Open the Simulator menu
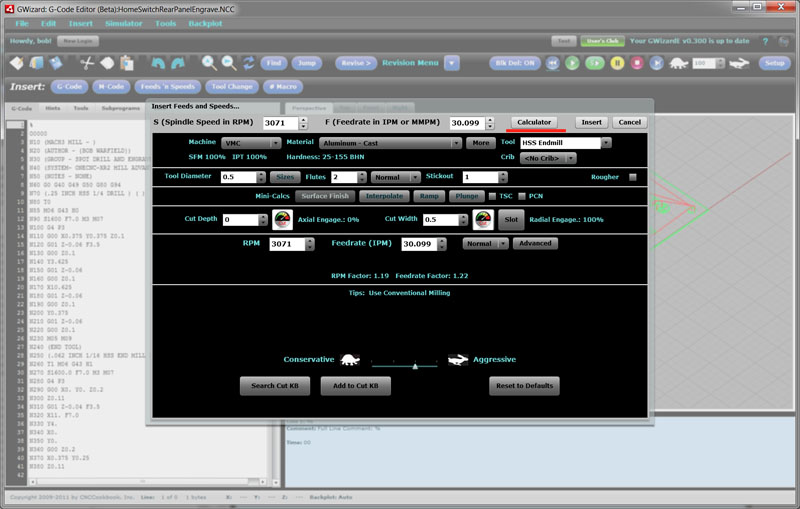Screen dimensions: 800x509 tap(123, 23)
